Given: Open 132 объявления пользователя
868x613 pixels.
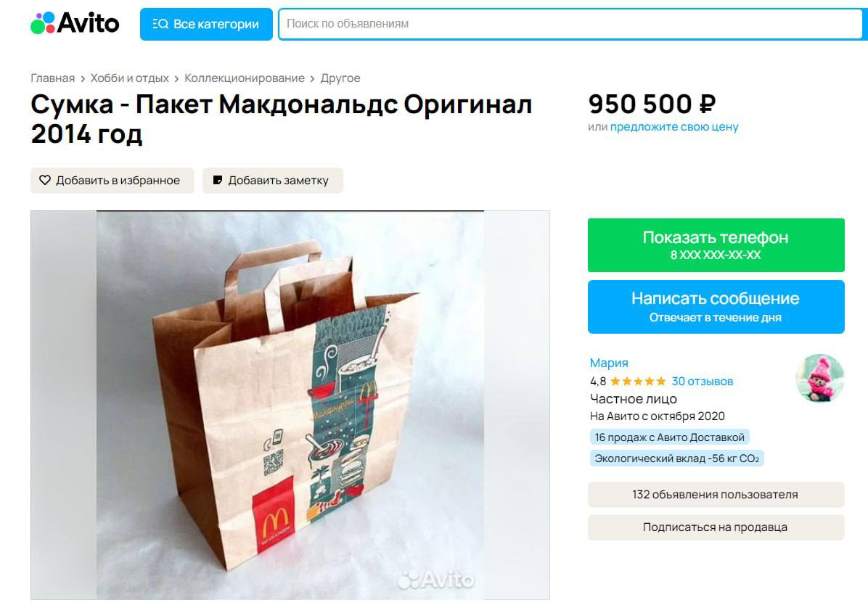Looking at the screenshot, I should pos(716,495).
